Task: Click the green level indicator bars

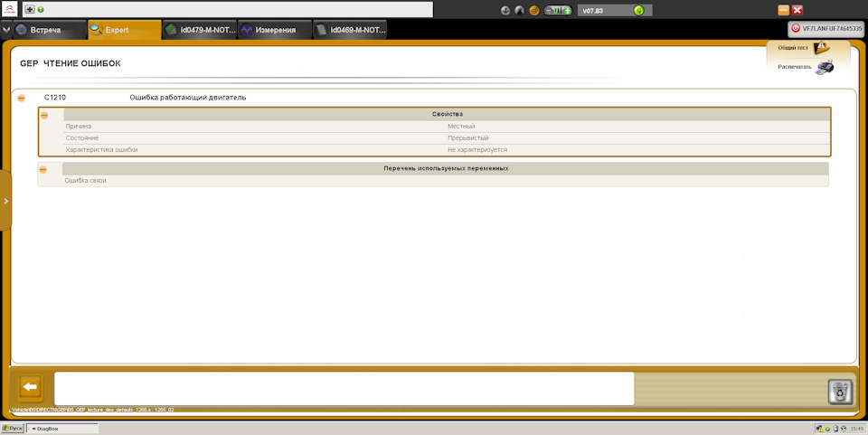Action: (x=558, y=10)
